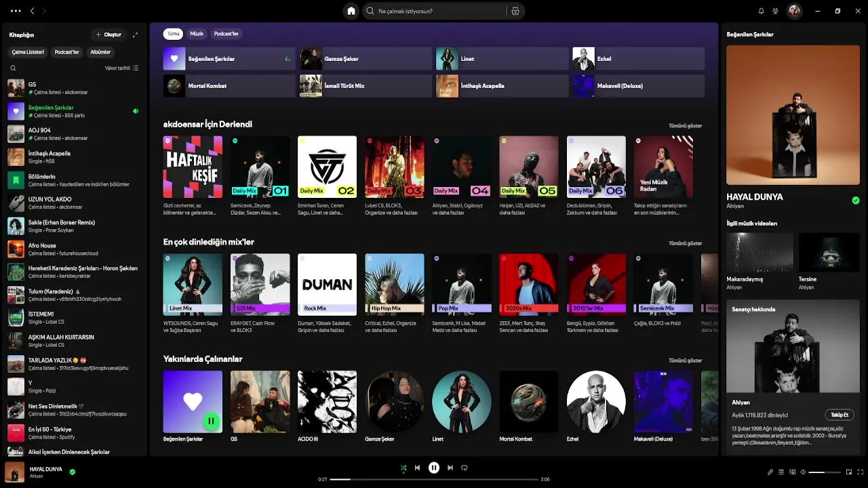Go forward with the right arrow
This screenshot has width=868, height=488.
44,11
